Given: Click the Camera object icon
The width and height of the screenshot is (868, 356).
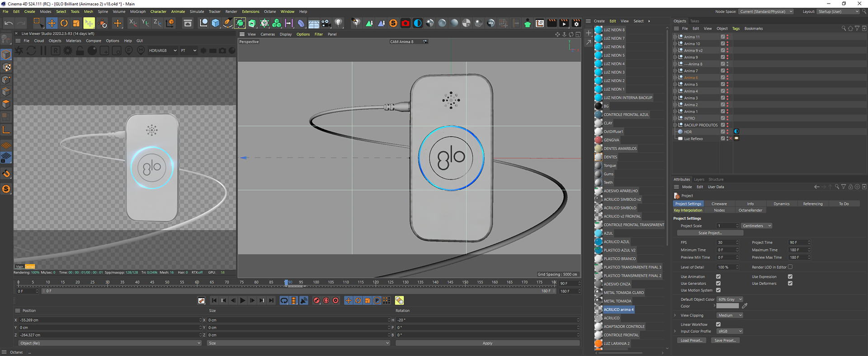Looking at the screenshot, I should [x=326, y=23].
